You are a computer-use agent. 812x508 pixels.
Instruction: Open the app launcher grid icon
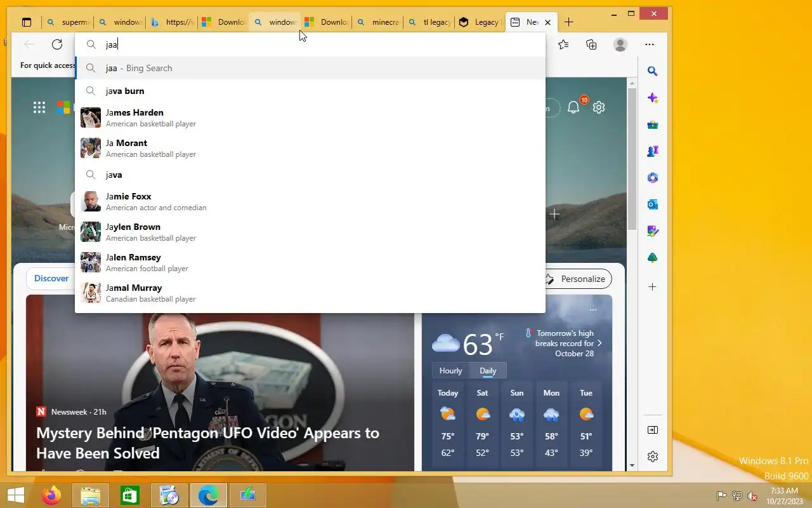click(x=39, y=107)
